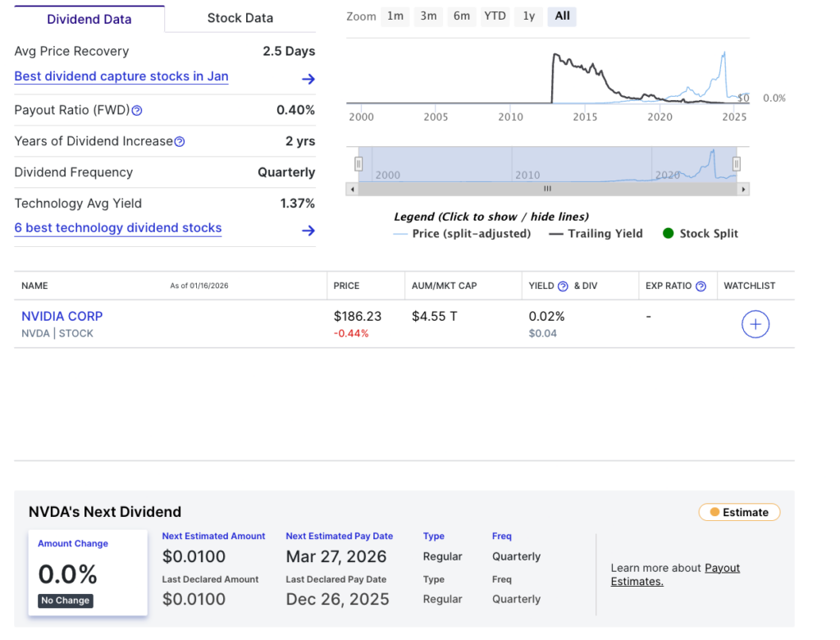Add NVIDIA to watchlist with plus icon
The image size is (840, 640).
(x=755, y=324)
